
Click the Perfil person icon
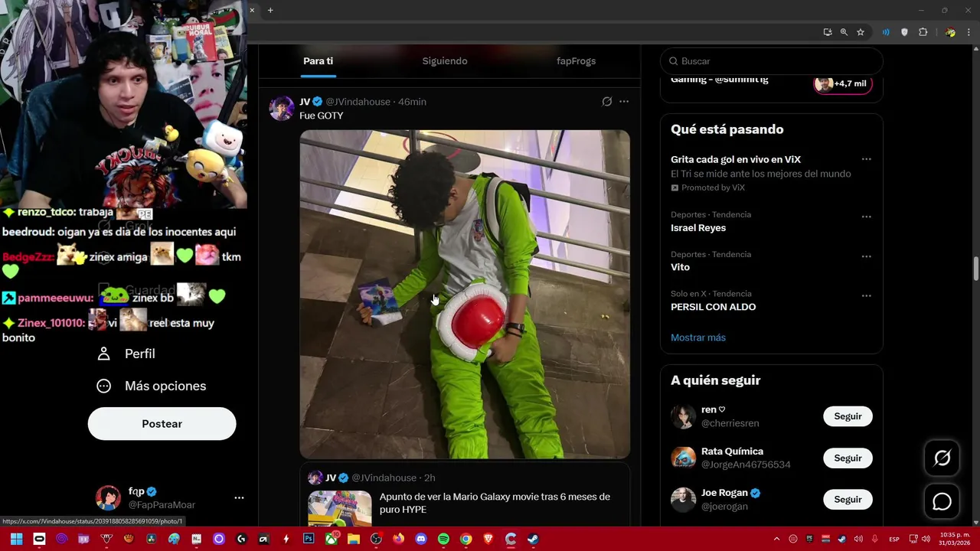[104, 354]
